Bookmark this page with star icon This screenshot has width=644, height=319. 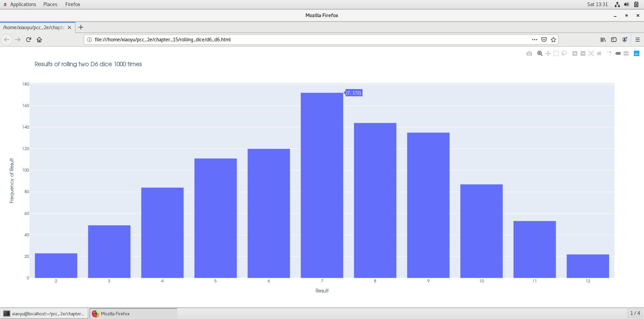coord(553,40)
